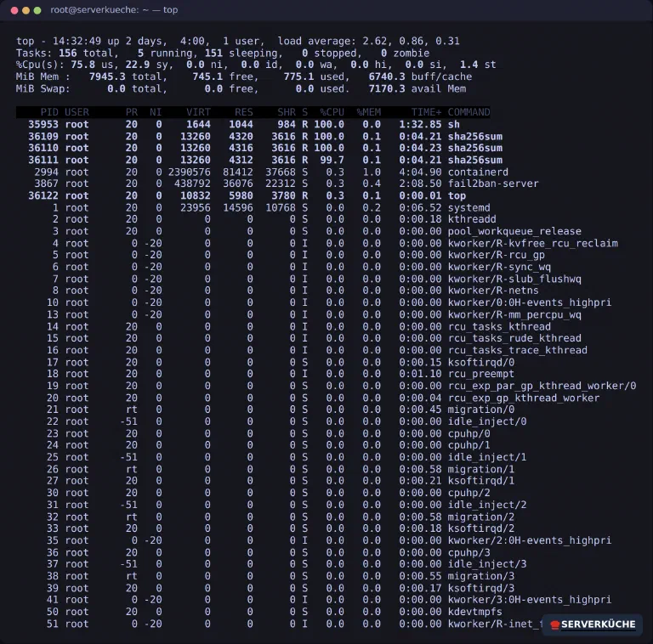Click 'ksoftirqd/0' command

click(481, 362)
